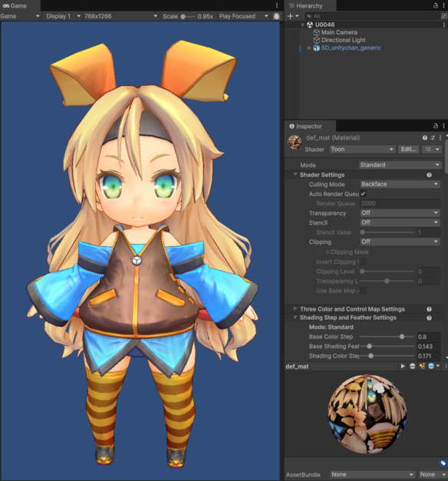Open the Transparency dropdown

coord(400,213)
